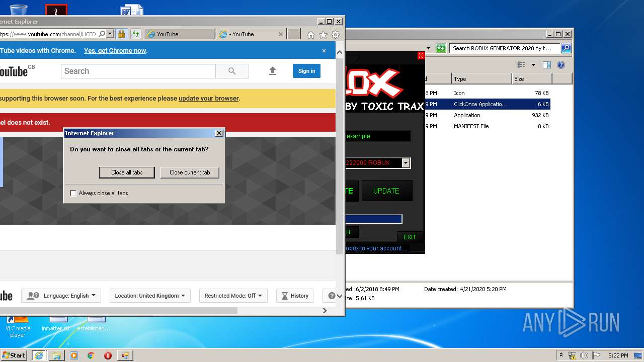Open Internet Explorer favorites via star icon
This screenshot has width=644, height=362.
[323, 34]
